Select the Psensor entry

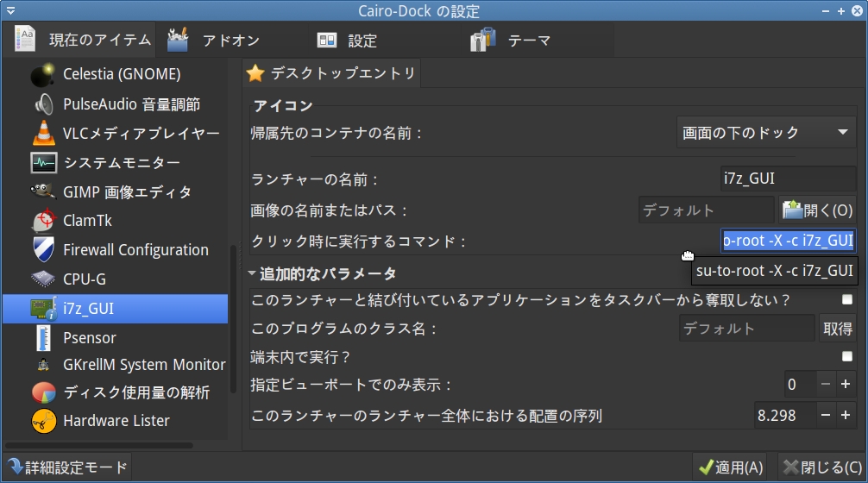click(115, 338)
